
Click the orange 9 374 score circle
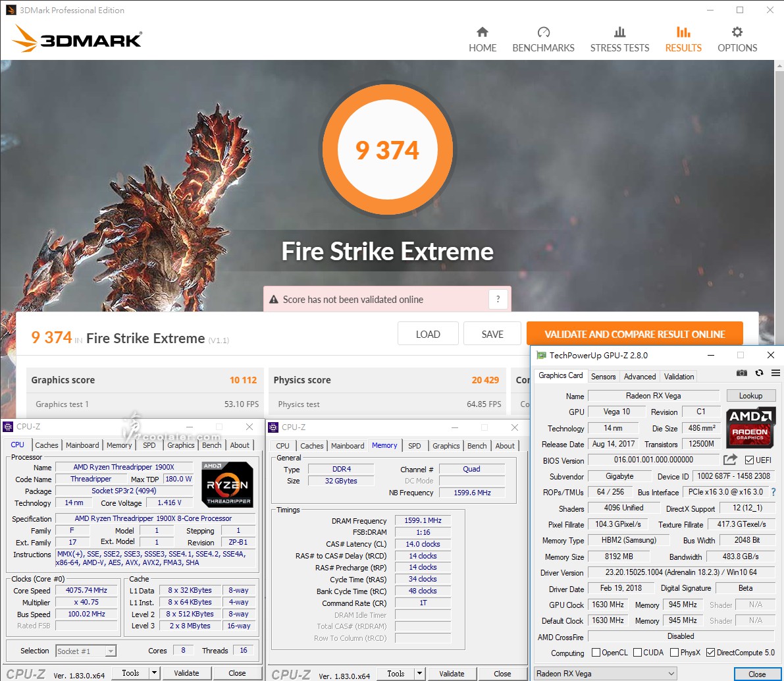(388, 150)
